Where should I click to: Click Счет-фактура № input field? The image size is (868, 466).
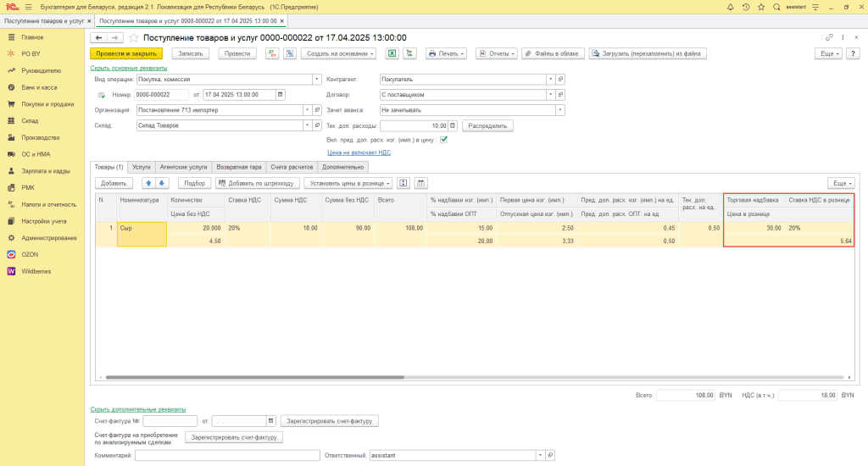coord(170,421)
